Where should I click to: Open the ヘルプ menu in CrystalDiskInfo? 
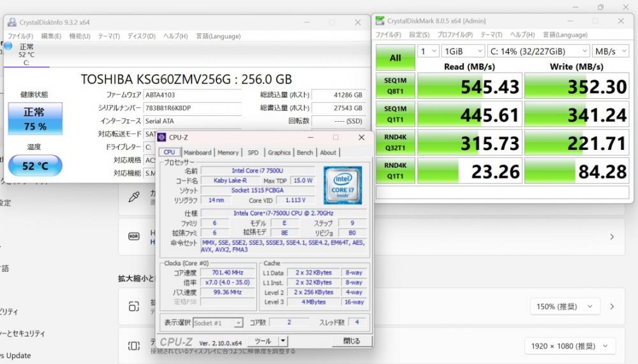click(176, 36)
